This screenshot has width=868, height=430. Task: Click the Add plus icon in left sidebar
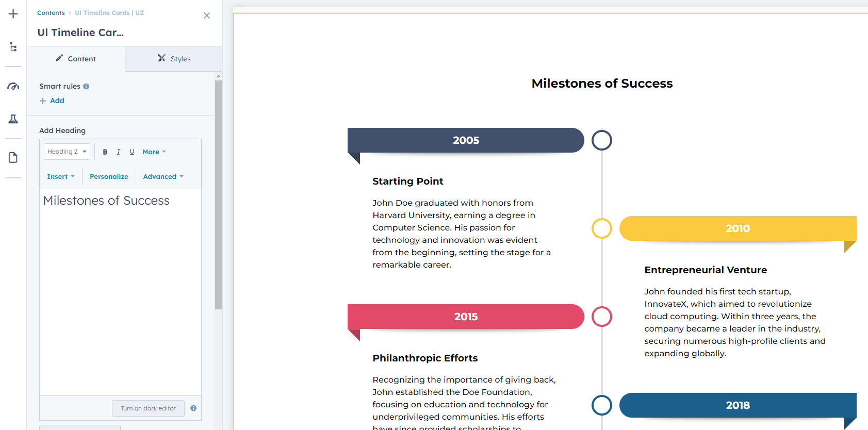click(13, 14)
